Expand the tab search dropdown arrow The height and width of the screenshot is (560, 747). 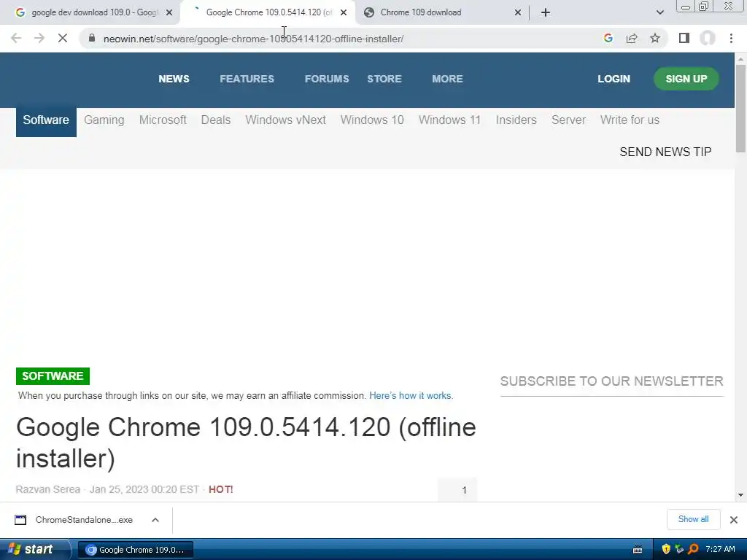tap(659, 12)
